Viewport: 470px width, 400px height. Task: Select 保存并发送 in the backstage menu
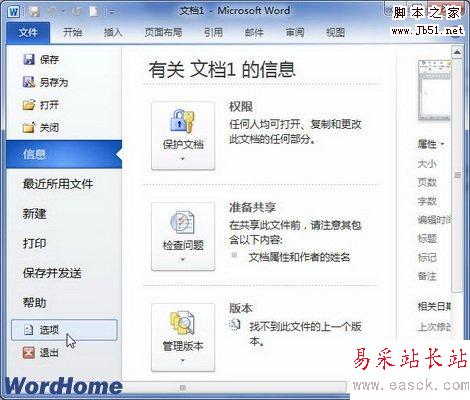[52, 273]
